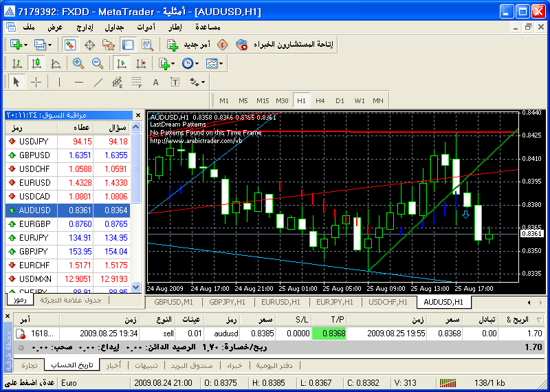Expand the chart templates dropdown

[221, 63]
